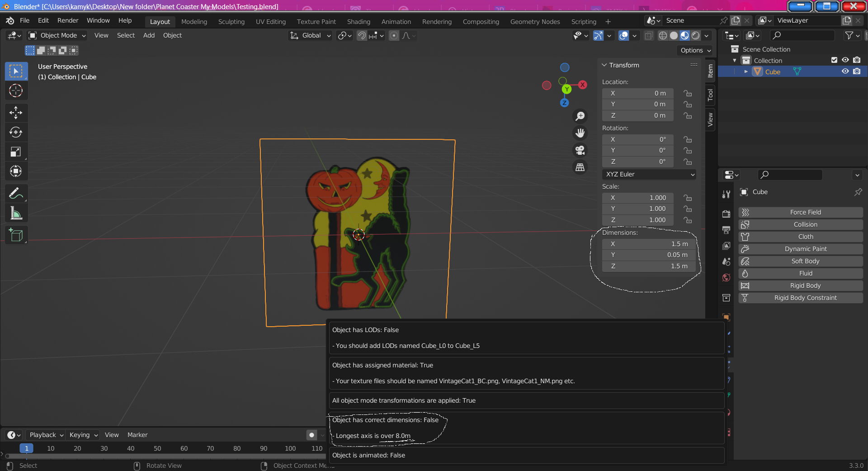The height and width of the screenshot is (471, 868).
Task: Click the Add Cube tool
Action: [x=16, y=235]
